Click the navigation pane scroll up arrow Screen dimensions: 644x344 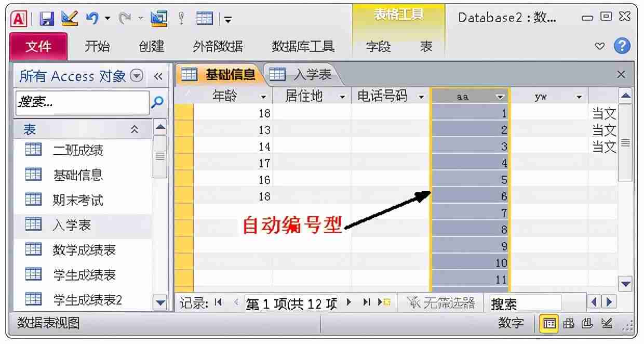tap(160, 127)
